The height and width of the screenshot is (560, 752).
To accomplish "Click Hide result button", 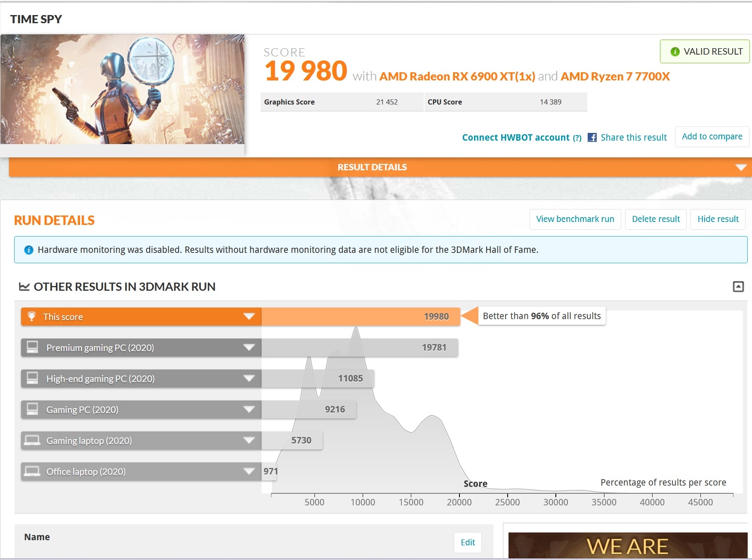I will (x=718, y=219).
